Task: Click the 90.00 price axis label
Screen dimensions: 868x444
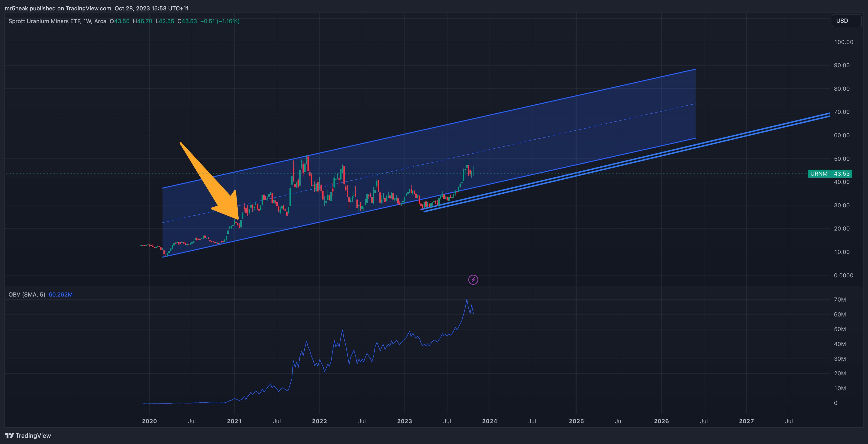Action: (x=842, y=65)
